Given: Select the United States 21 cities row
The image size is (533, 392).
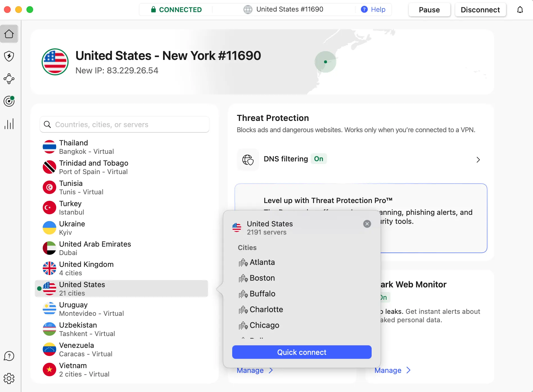Looking at the screenshot, I should click(x=121, y=289).
